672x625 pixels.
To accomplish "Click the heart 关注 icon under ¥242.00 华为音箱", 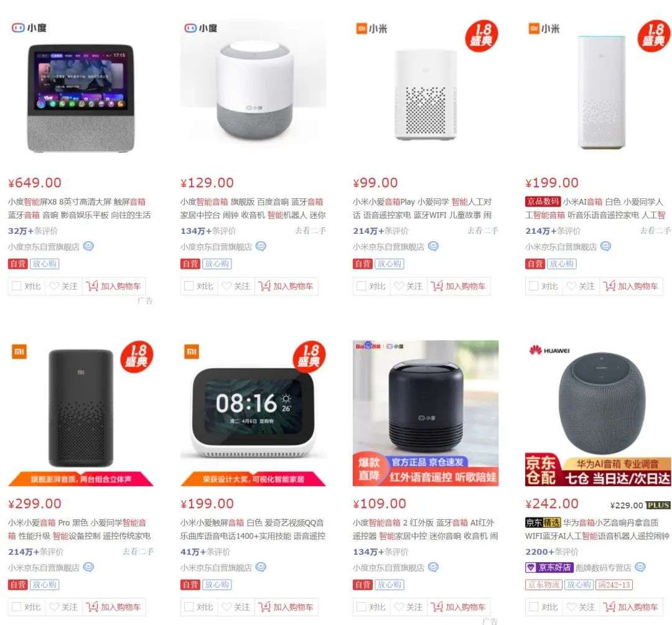I will pyautogui.click(x=571, y=606).
